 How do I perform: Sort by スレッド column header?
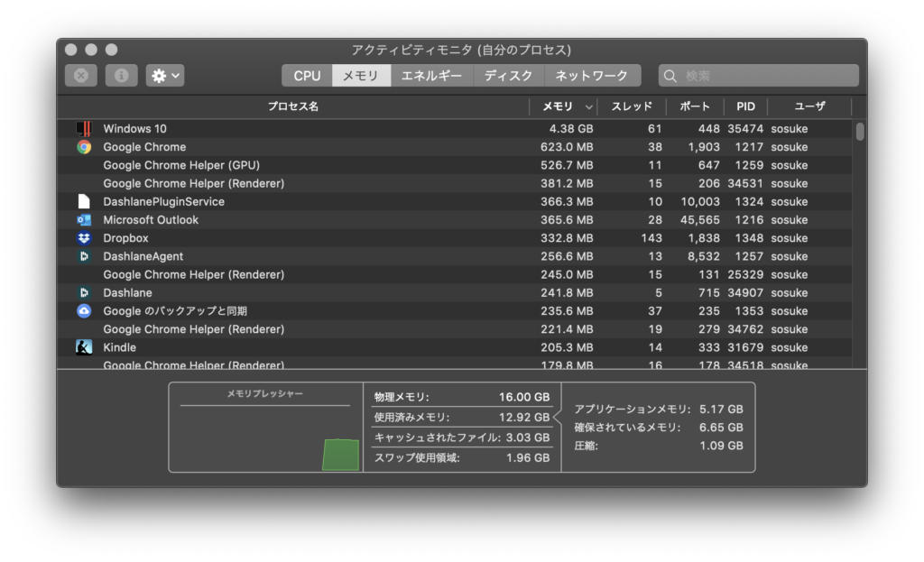tap(632, 106)
